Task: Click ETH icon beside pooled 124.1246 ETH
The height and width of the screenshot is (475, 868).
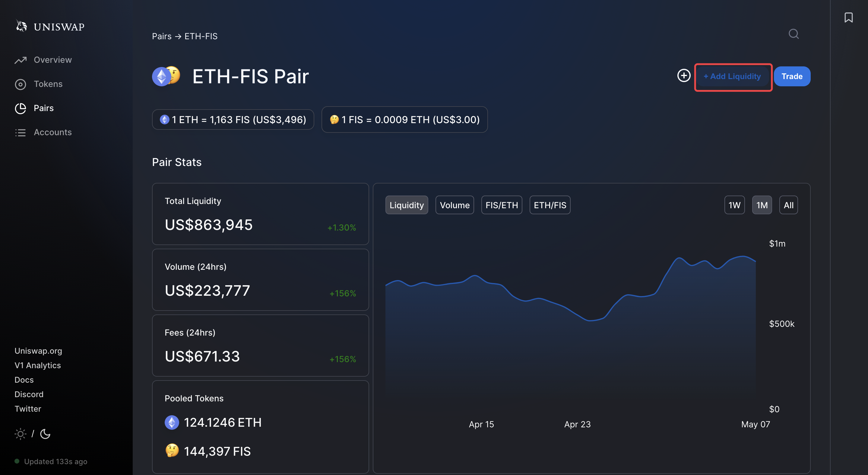Action: coord(172,423)
